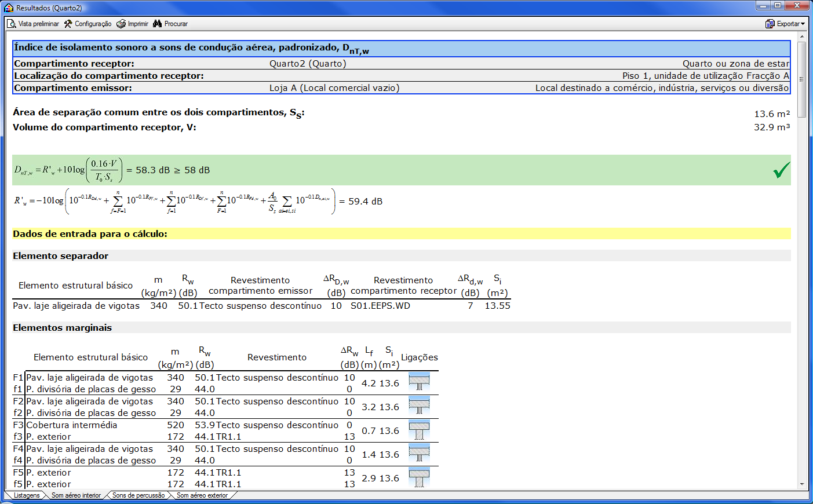Click the scrollbar down arrow
813x504 pixels.
pos(802,484)
